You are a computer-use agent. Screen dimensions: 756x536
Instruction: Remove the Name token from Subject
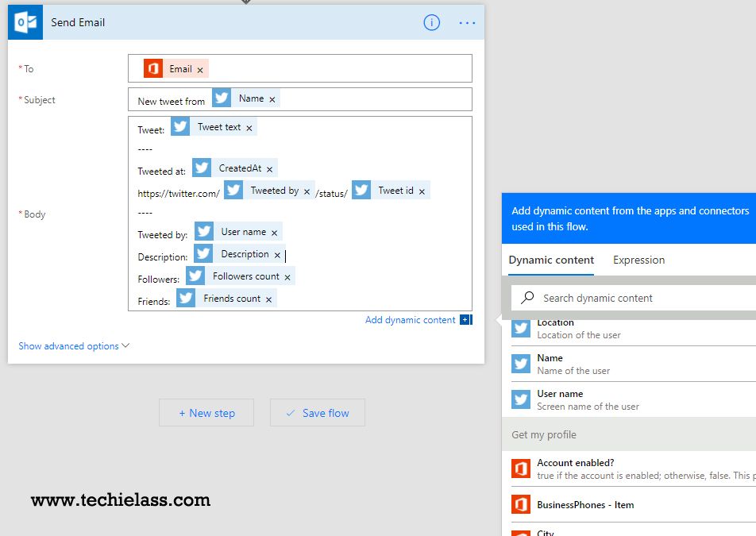[x=272, y=99]
